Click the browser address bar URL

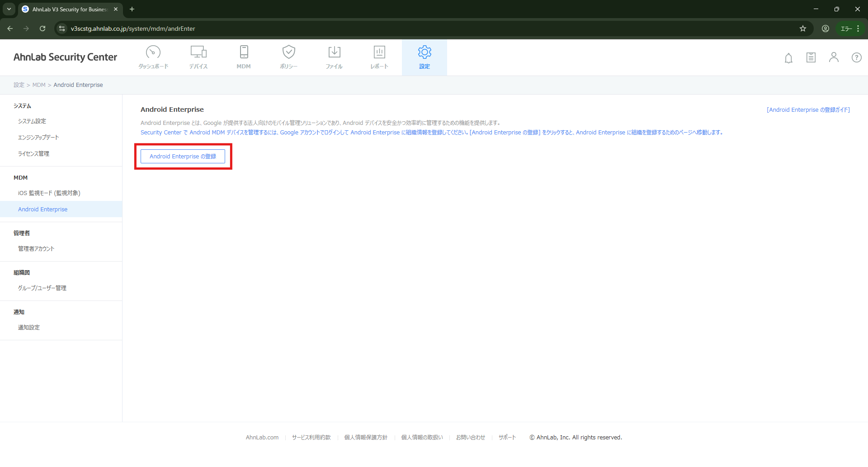click(133, 29)
